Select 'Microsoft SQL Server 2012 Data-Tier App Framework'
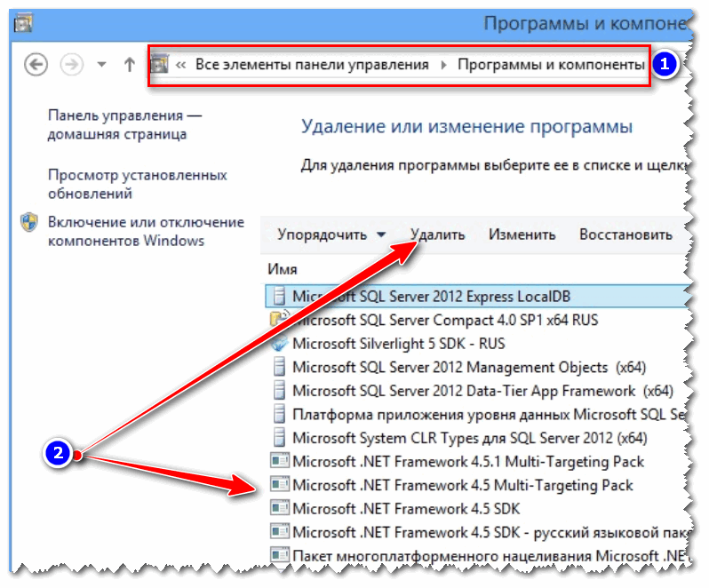This screenshot has width=709, height=588. point(483,391)
